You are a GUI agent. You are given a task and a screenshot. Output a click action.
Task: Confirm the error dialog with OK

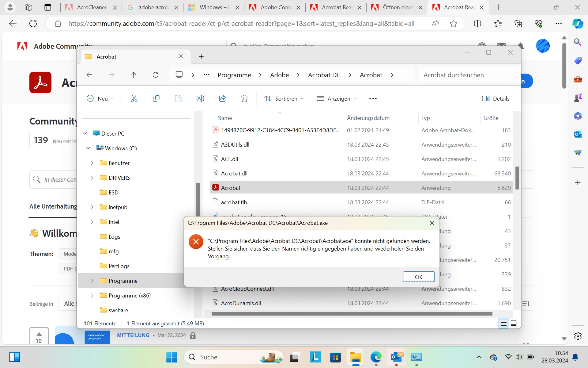coord(419,277)
